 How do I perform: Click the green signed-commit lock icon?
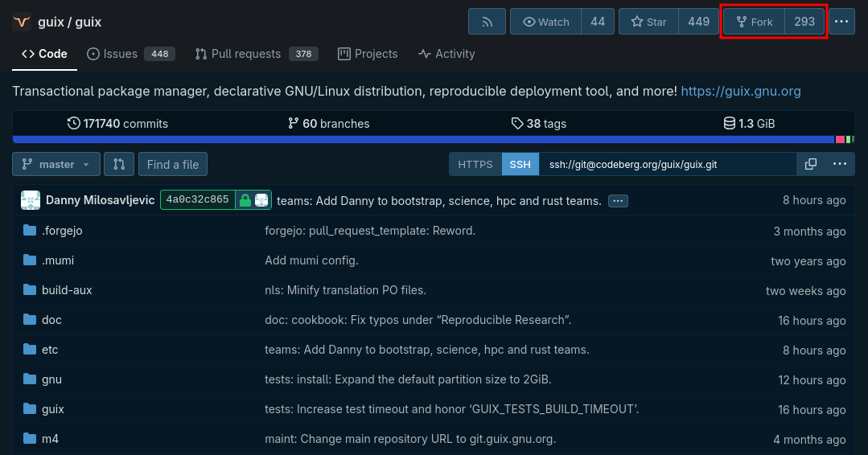click(x=245, y=200)
